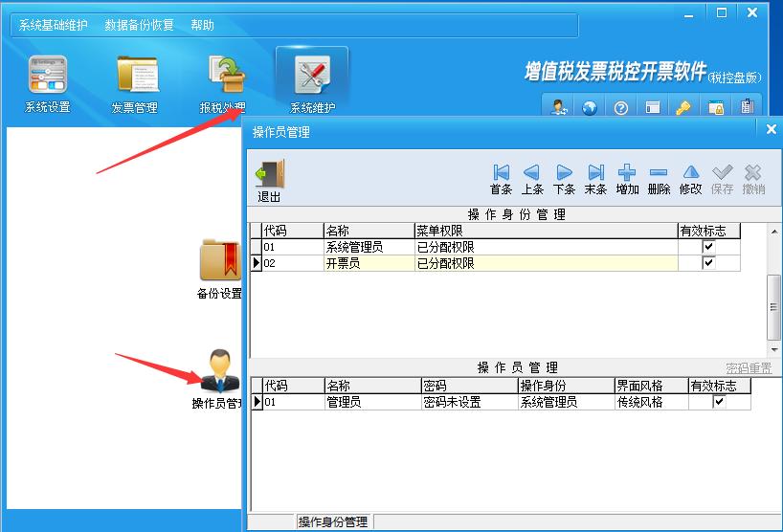This screenshot has height=532, width=783.
Task: Click the identity table scrollbar thumb
Action: coord(773,307)
